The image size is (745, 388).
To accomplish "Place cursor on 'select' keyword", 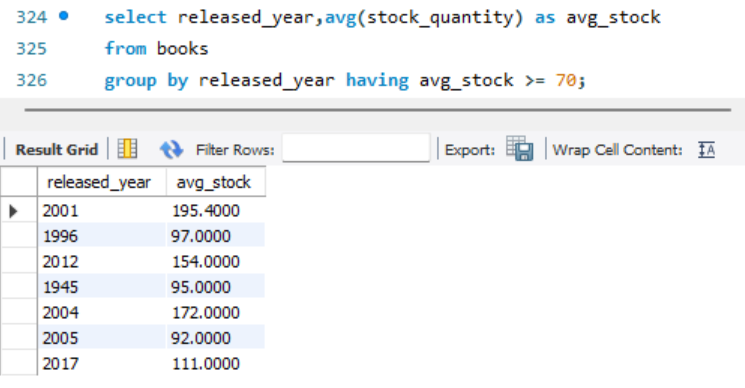I will (x=135, y=18).
